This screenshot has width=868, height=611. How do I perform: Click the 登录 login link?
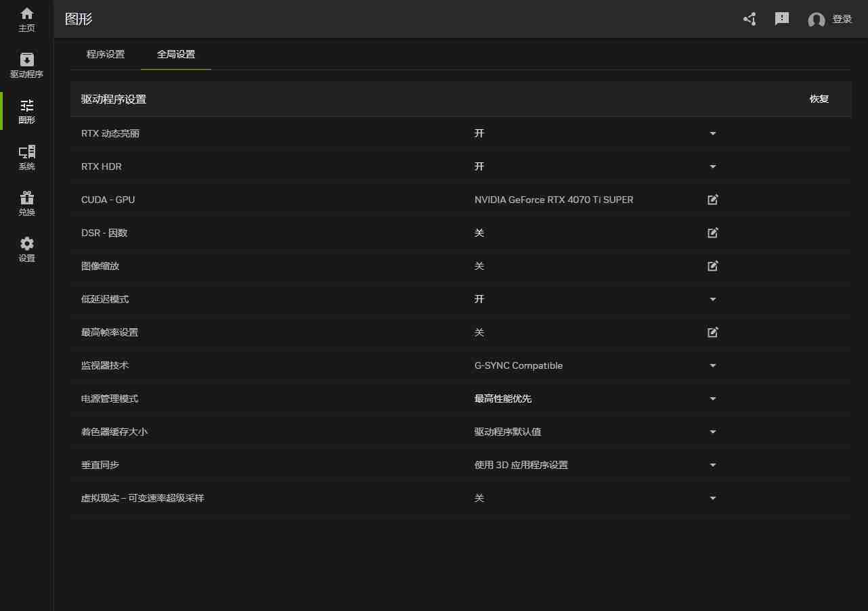tap(844, 19)
